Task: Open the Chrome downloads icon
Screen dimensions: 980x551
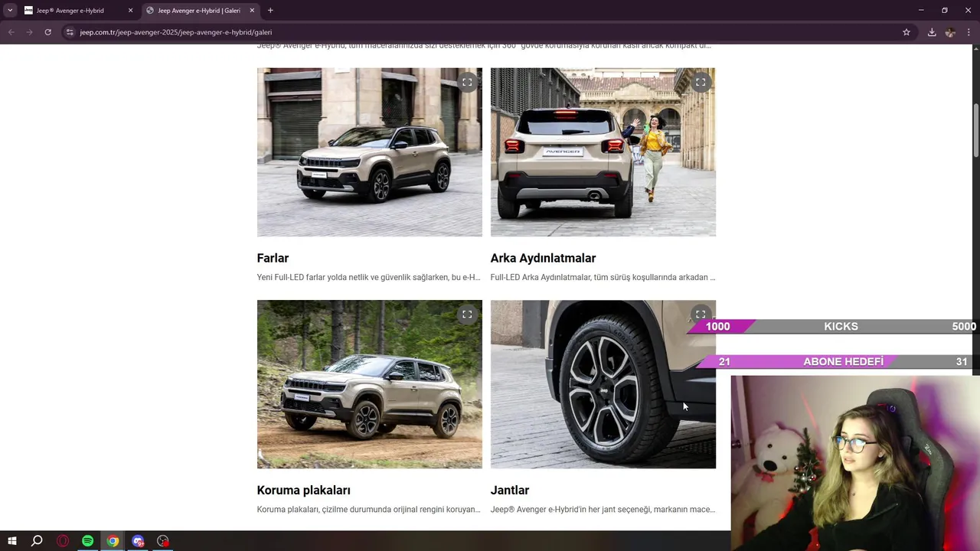Action: (932, 32)
